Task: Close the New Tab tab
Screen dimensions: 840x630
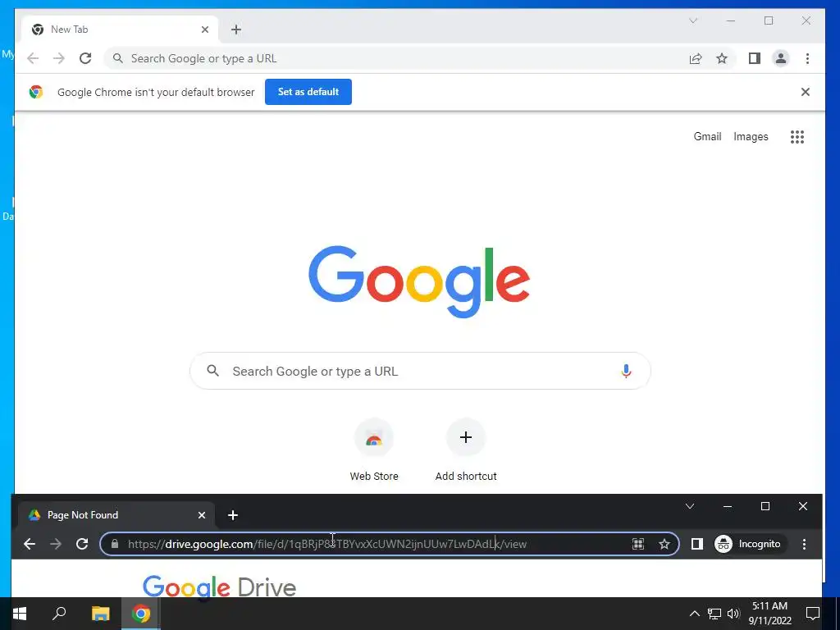Action: point(204,30)
